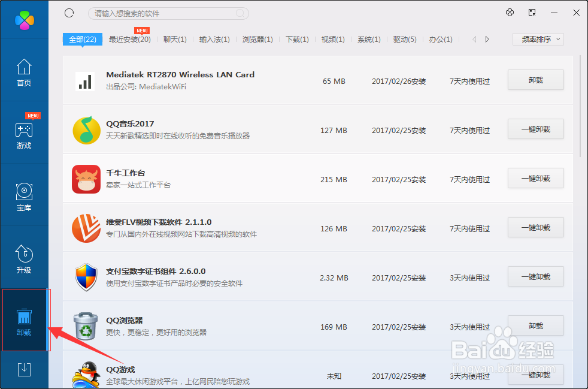Click the 千牛工作台 red bull icon
Viewport: 588px width, 389px height.
[x=86, y=178]
